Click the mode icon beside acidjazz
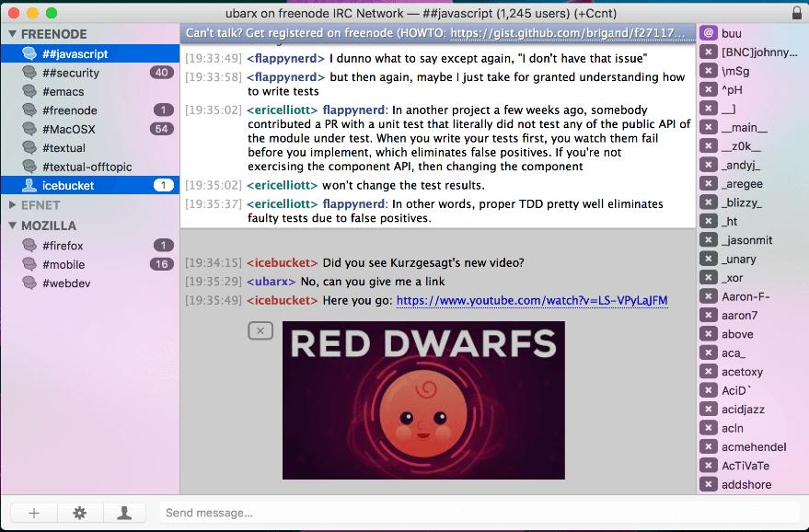 [709, 410]
